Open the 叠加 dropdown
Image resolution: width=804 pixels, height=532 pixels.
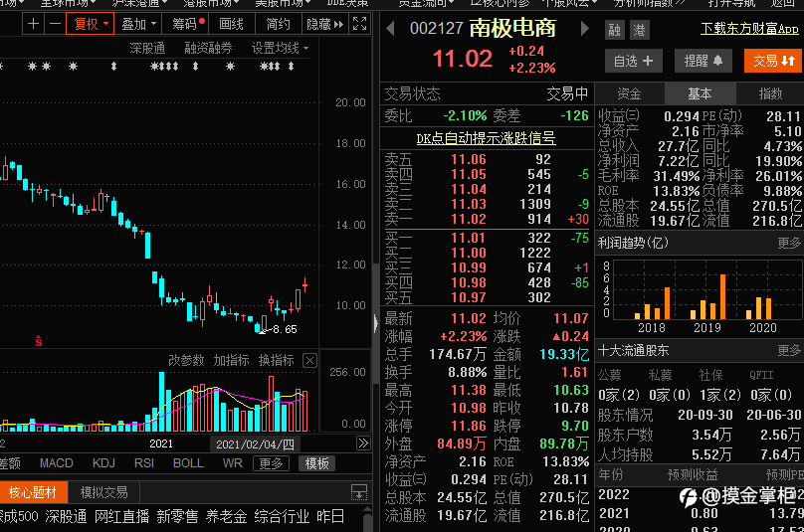[x=138, y=24]
